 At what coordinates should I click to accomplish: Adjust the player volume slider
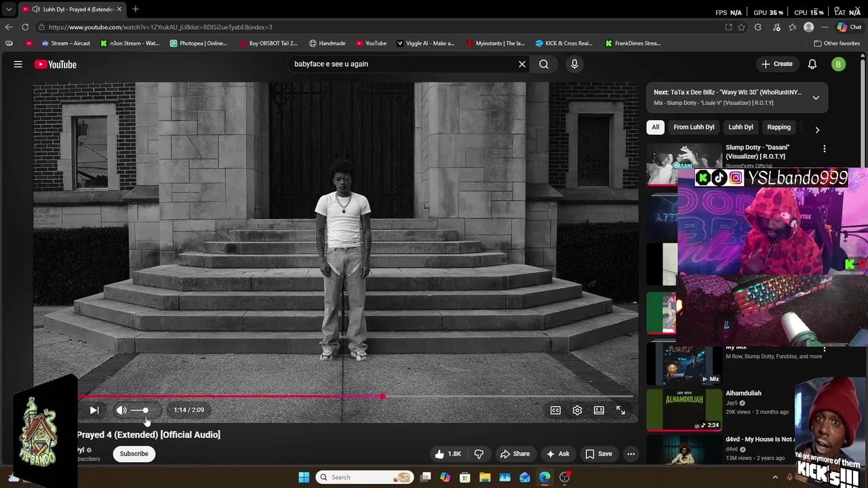tap(140, 410)
